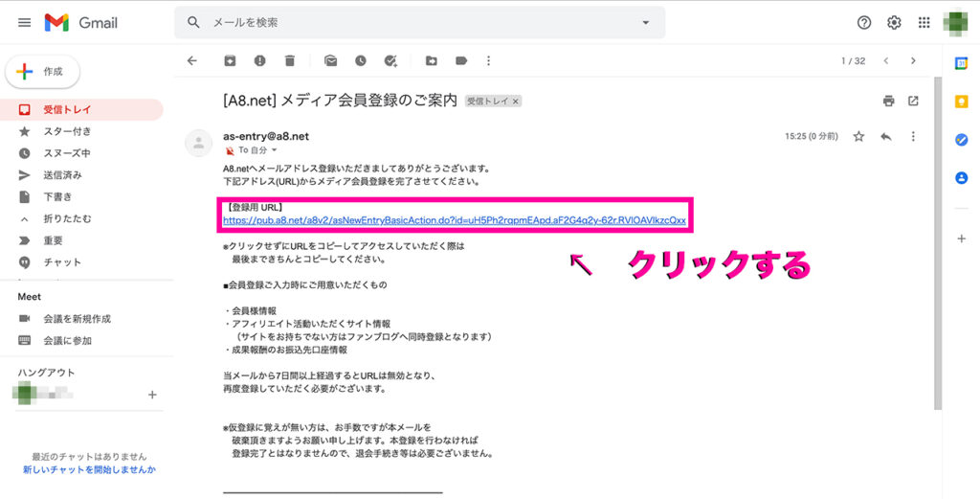Snooze this email with the clock icon
Screen dimensions: 980x499
click(x=361, y=60)
